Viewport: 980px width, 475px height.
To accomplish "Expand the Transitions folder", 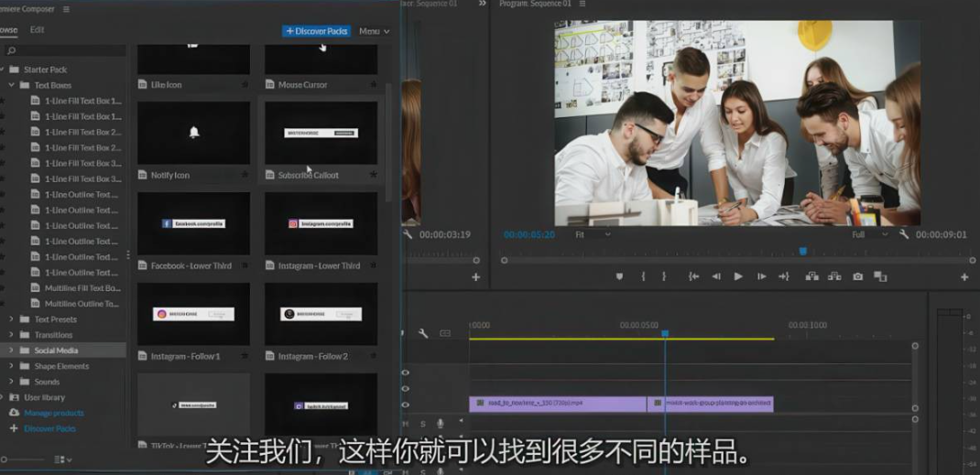I will 12,335.
